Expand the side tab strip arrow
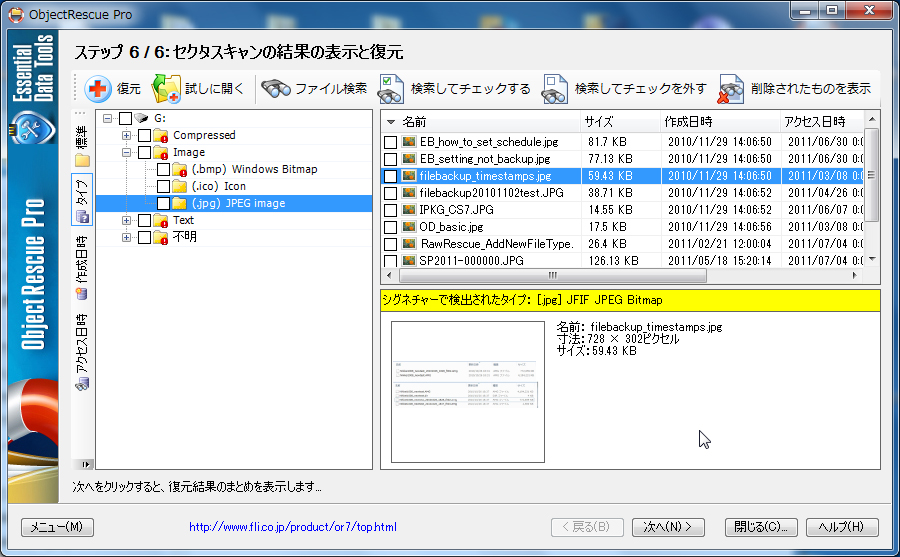Image resolution: width=900 pixels, height=557 pixels. coord(86,464)
